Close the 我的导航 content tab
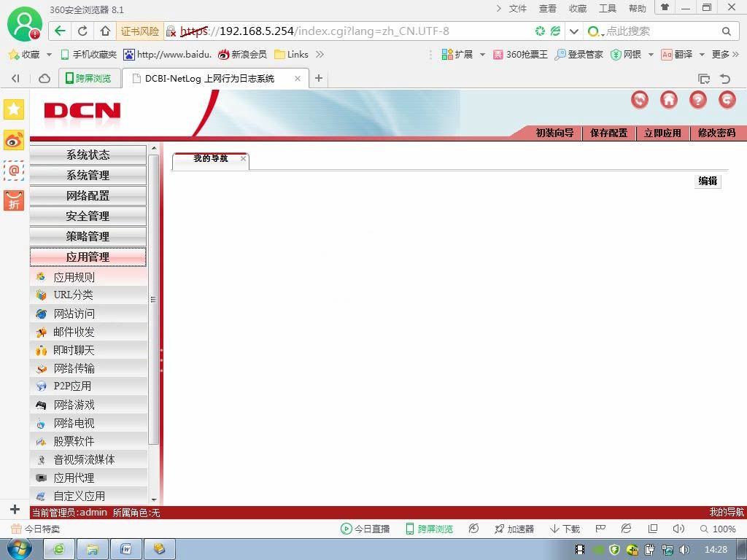747x560 pixels. click(243, 158)
